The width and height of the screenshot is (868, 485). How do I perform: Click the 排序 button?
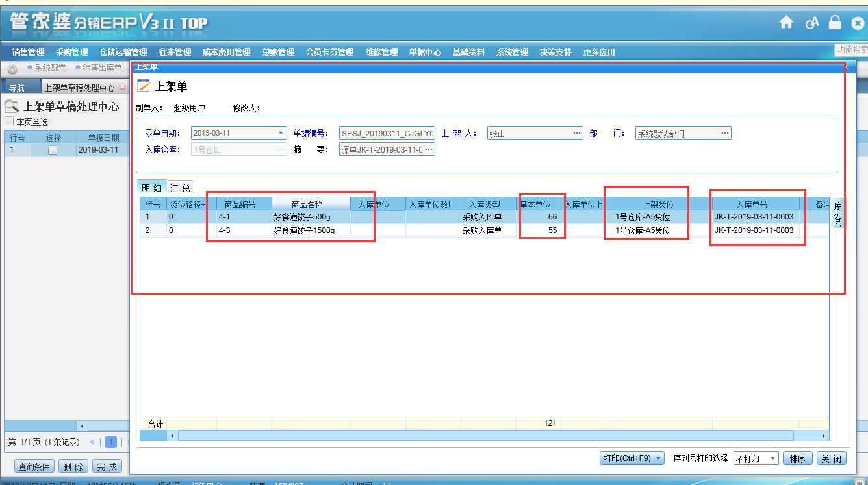[x=798, y=458]
